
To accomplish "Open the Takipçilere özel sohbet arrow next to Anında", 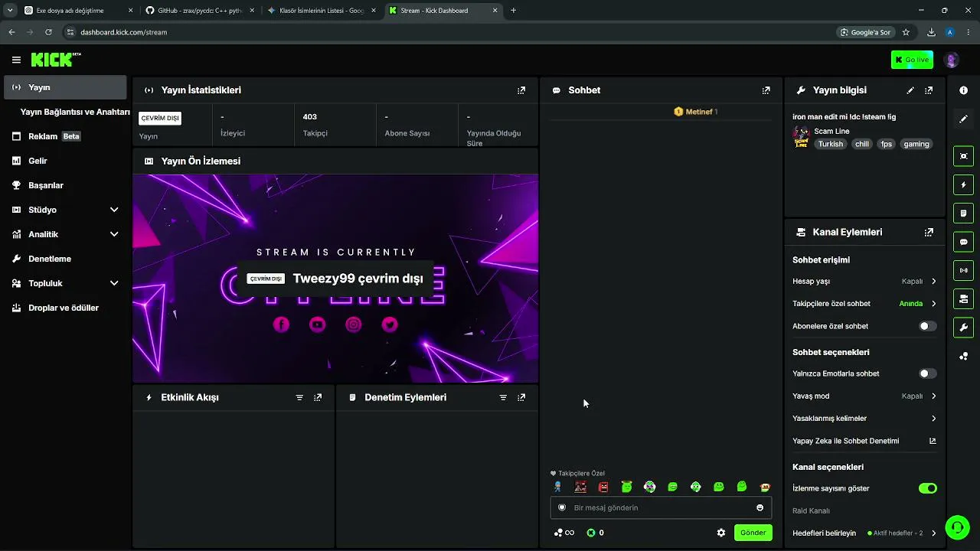I will (933, 304).
